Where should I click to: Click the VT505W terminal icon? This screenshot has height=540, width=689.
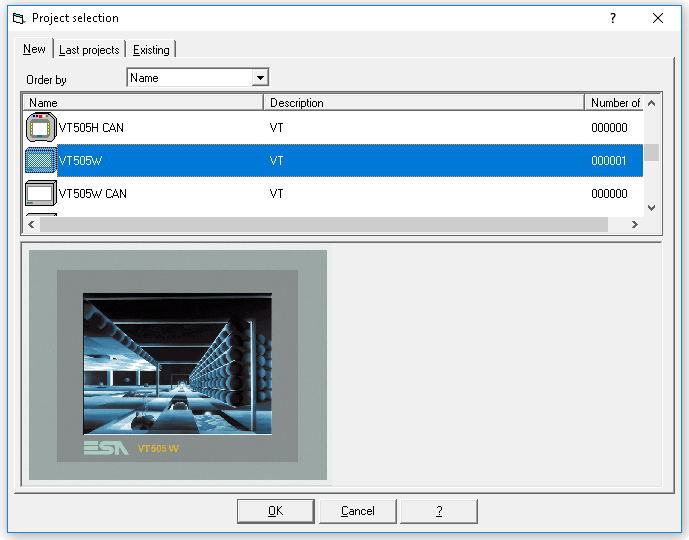(41, 160)
